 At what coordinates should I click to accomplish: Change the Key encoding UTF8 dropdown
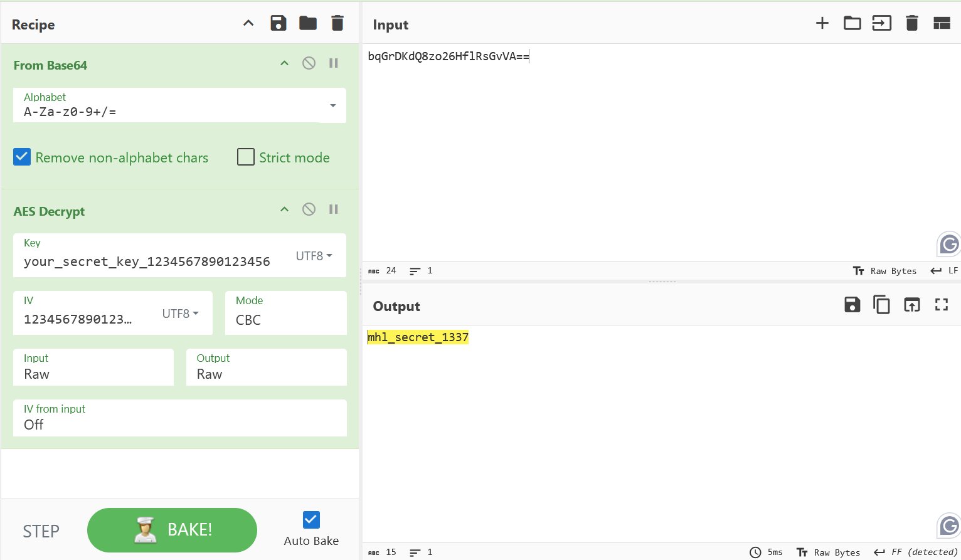[x=314, y=256]
